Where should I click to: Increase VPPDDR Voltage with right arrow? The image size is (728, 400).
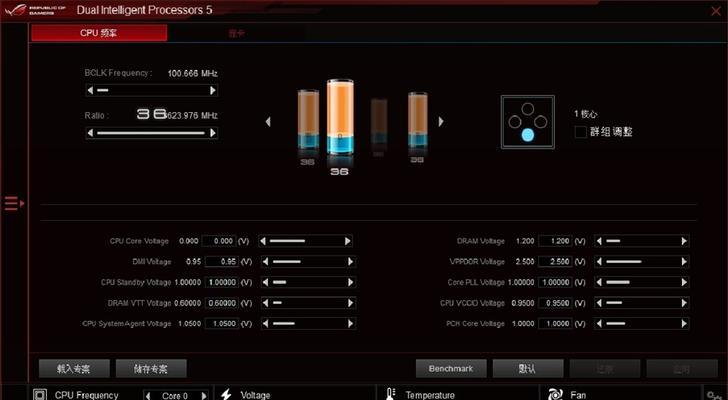pos(684,262)
